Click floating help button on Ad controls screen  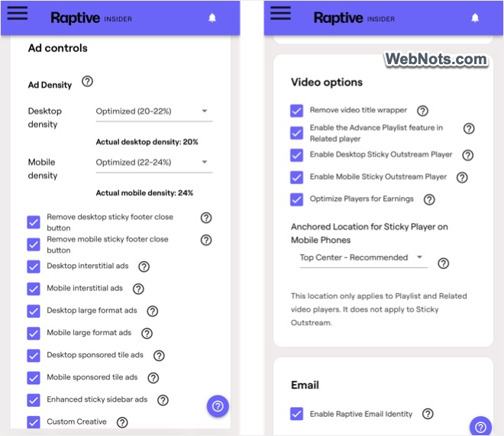pos(218,406)
